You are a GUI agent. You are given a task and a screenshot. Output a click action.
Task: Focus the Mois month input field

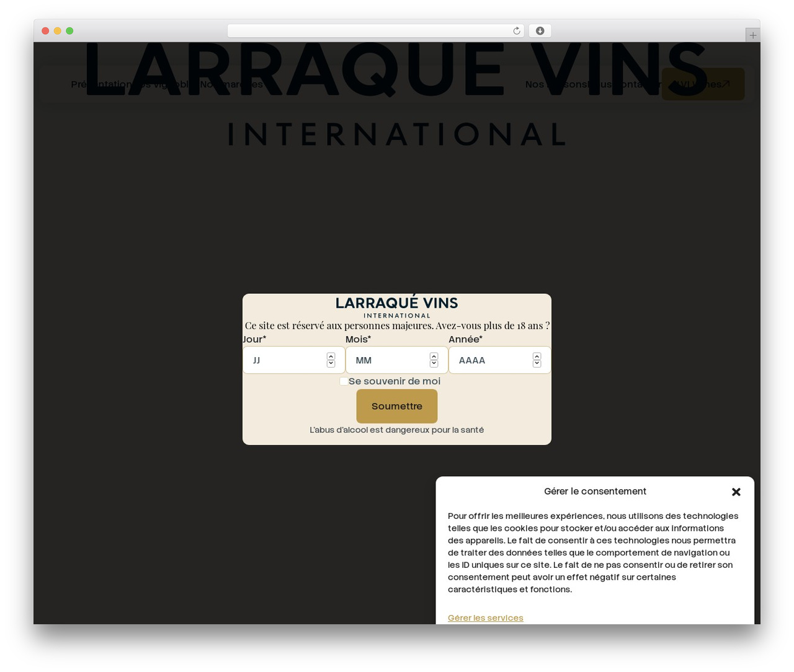396,360
